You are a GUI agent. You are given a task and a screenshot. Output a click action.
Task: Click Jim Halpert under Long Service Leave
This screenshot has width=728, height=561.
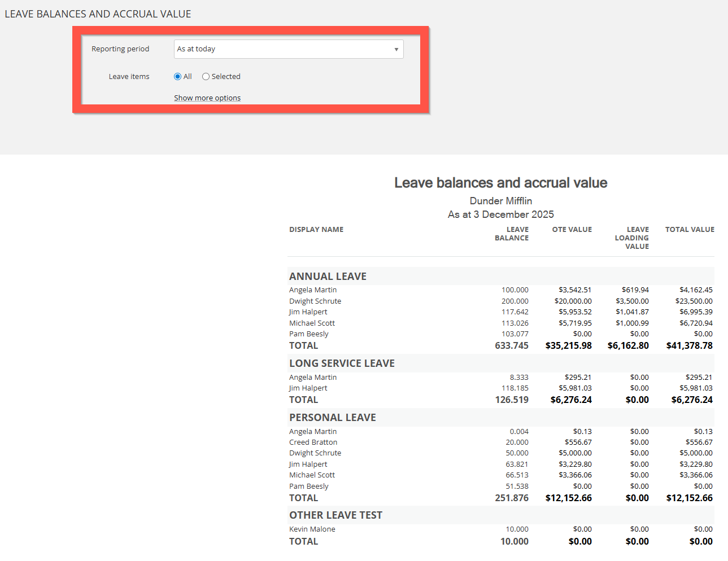point(308,388)
